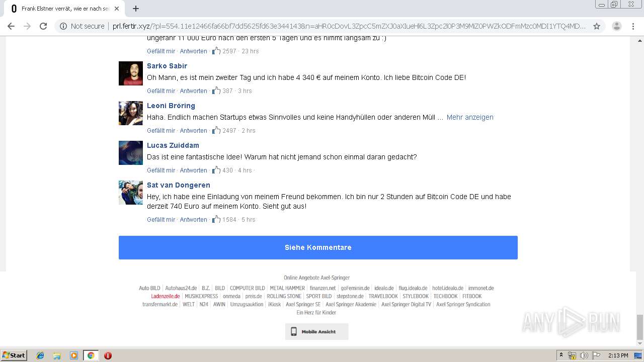The height and width of the screenshot is (362, 644).
Task: Open Sarko Sabir profile picture
Action: pyautogui.click(x=131, y=73)
